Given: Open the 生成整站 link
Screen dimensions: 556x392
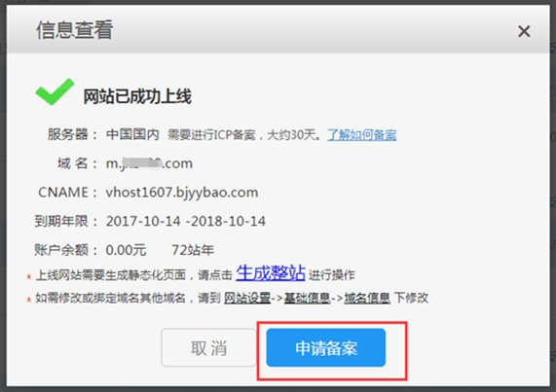Looking at the screenshot, I should click(271, 273).
